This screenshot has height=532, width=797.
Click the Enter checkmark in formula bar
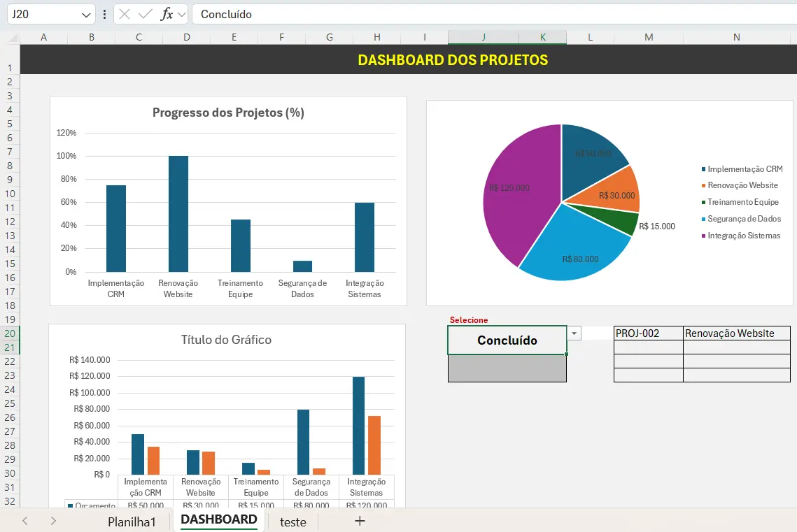click(146, 14)
